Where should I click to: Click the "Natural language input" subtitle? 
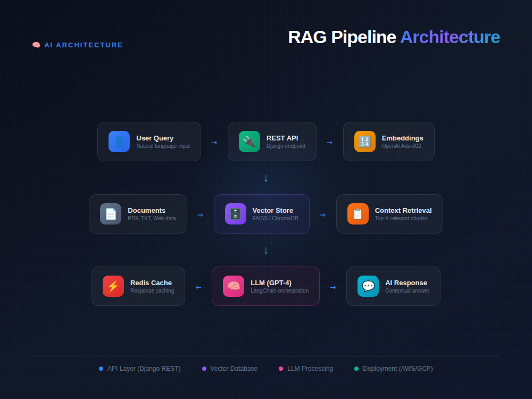point(163,146)
